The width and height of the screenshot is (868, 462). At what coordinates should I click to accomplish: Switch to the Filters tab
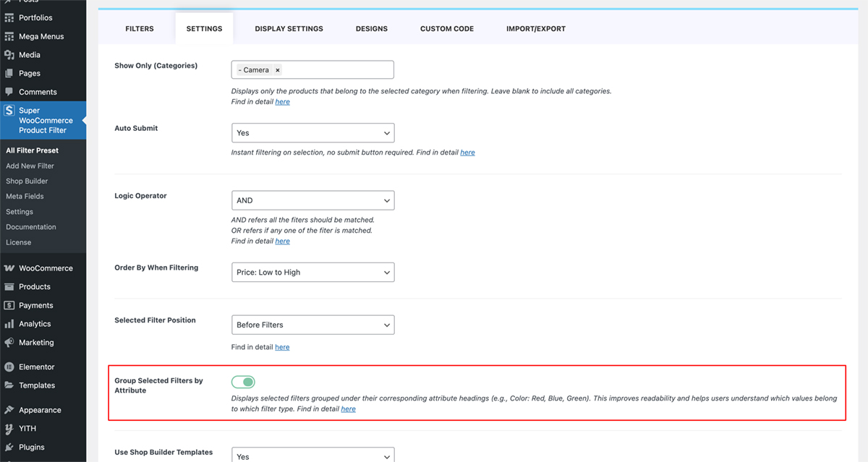point(140,29)
